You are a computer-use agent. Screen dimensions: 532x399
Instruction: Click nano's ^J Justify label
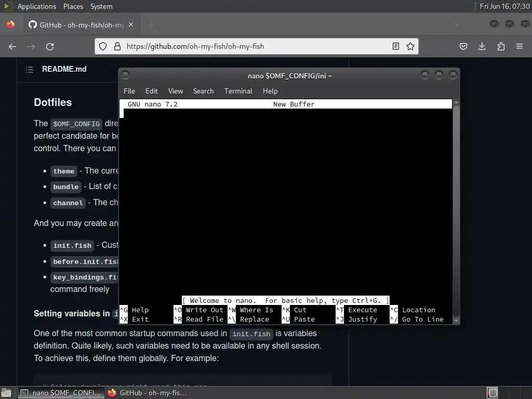pyautogui.click(x=356, y=320)
